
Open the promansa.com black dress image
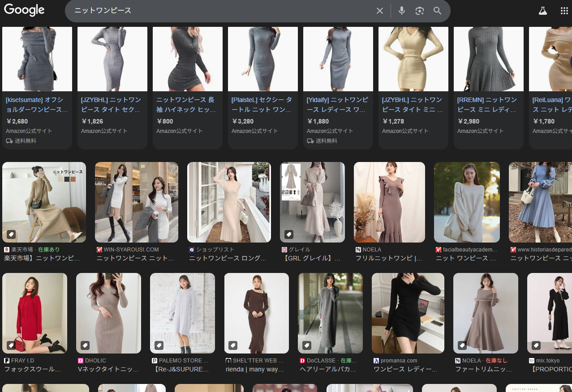[408, 313]
